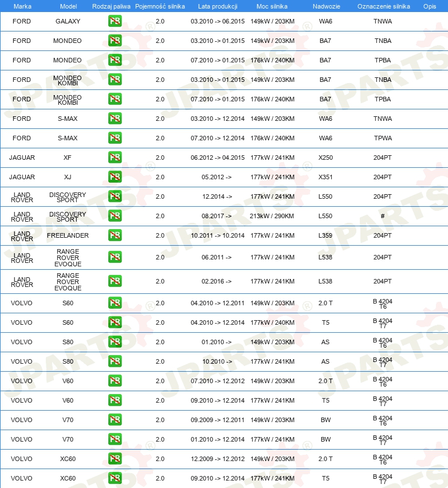The height and width of the screenshot is (488, 448).
Task: Click the 04.2010 -> 12.2014 date cell
Action: [x=218, y=322]
